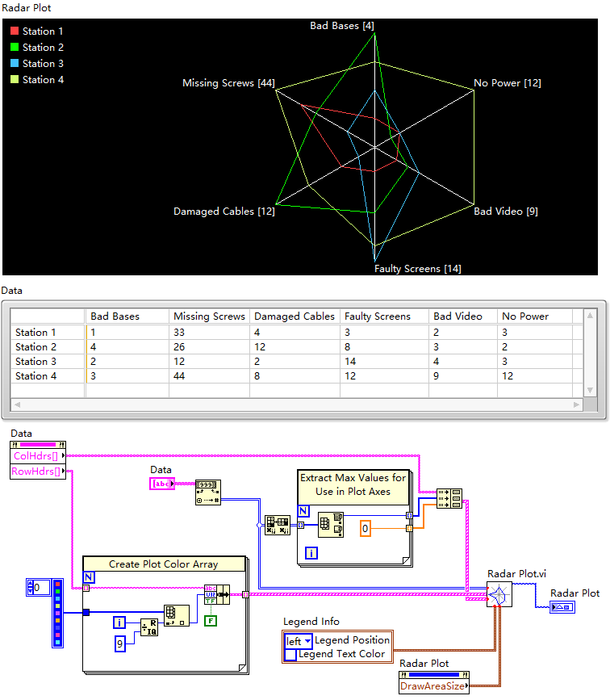This screenshot has height=700, width=610.
Task: Click the DrawAreaSize property of Radar Plot
Action: coord(432,686)
